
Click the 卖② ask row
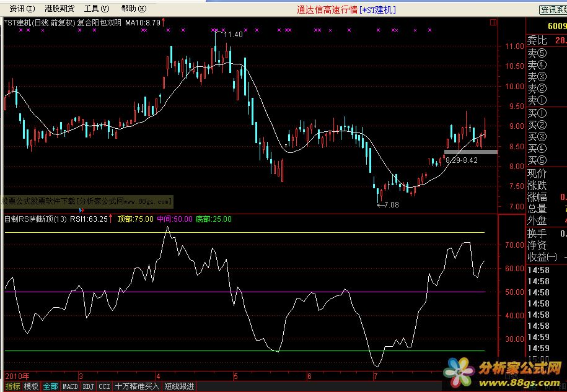547,88
